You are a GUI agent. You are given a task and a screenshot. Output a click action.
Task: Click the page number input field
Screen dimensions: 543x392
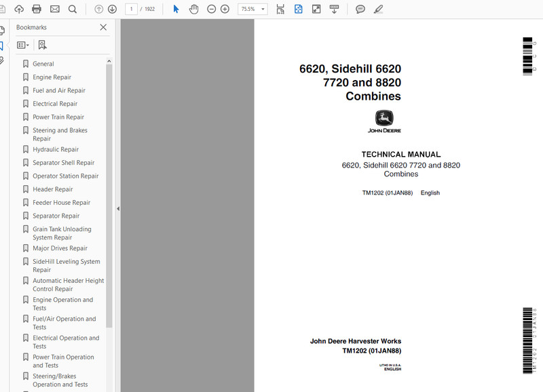coord(131,9)
